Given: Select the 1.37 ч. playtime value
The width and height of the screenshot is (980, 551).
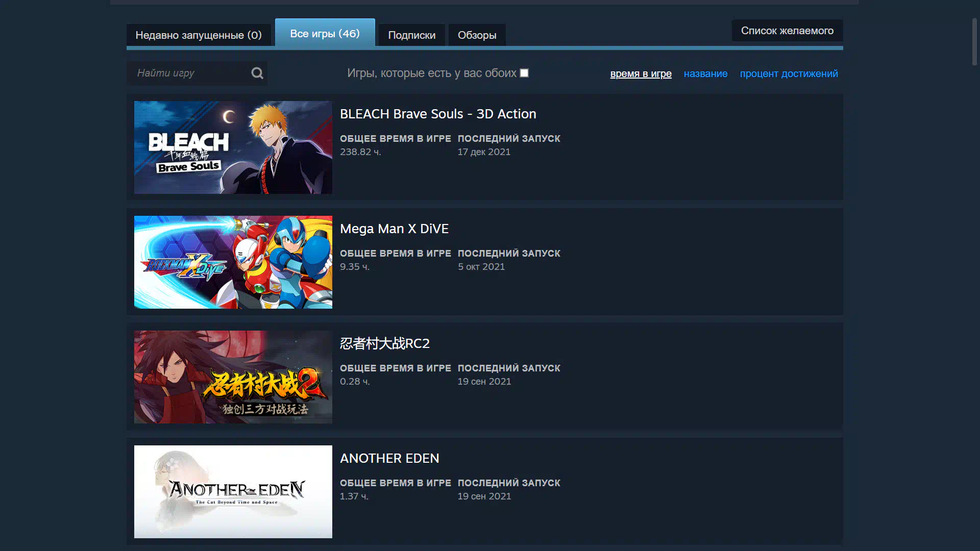Looking at the screenshot, I should click(354, 496).
